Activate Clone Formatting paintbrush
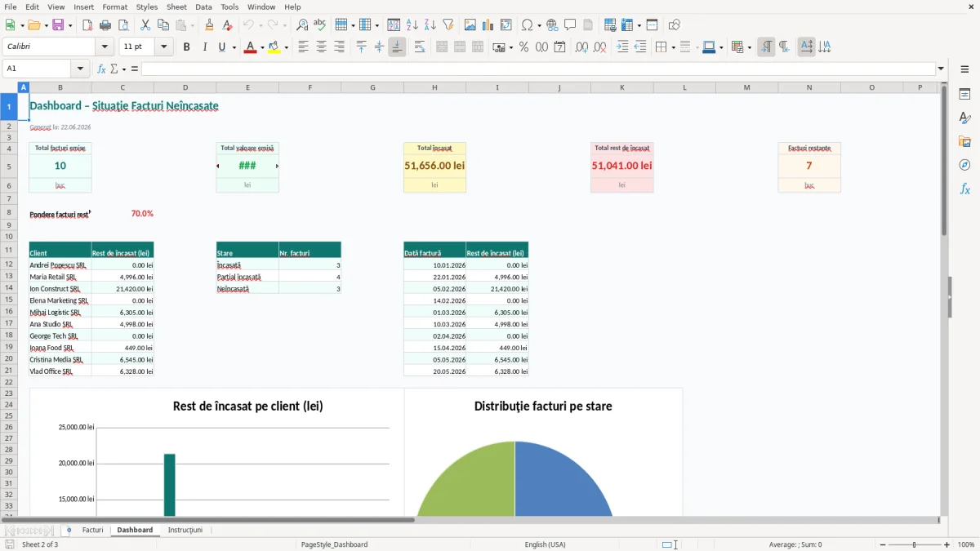 tap(210, 25)
